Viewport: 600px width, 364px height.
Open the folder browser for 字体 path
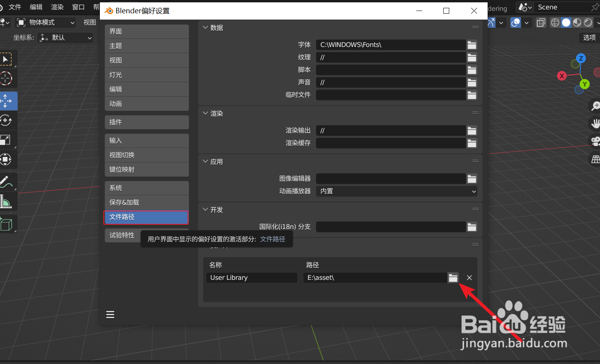tap(472, 45)
